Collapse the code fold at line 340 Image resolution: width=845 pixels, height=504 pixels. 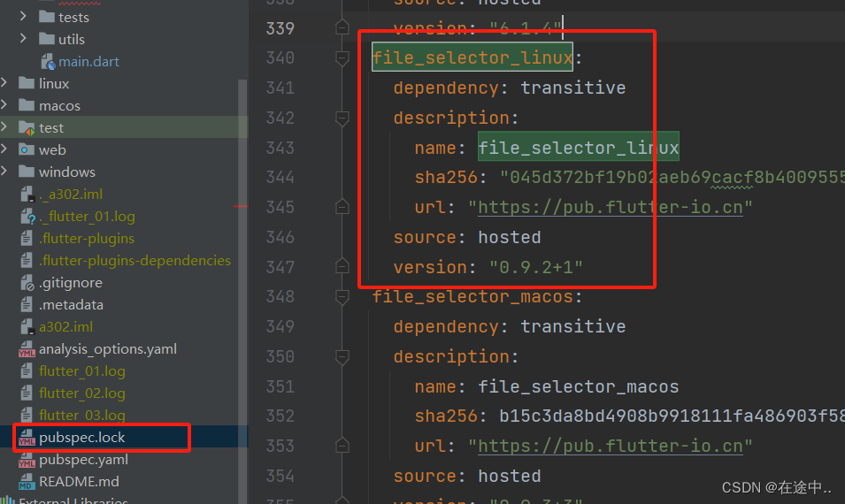[x=342, y=57]
